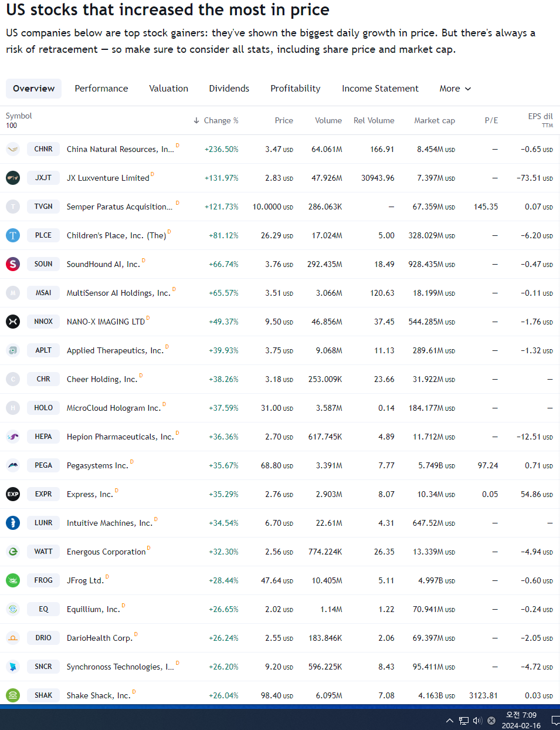This screenshot has width=560, height=730.
Task: Open the LUNR ticker symbol link
Action: pos(43,523)
